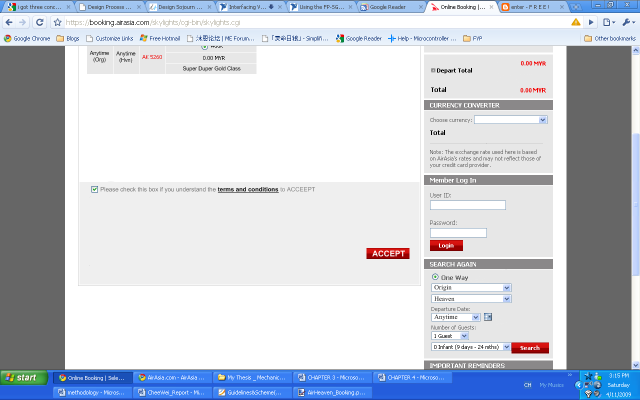Close the Google Reader tab
The image size is (640, 400).
coord(421,7)
